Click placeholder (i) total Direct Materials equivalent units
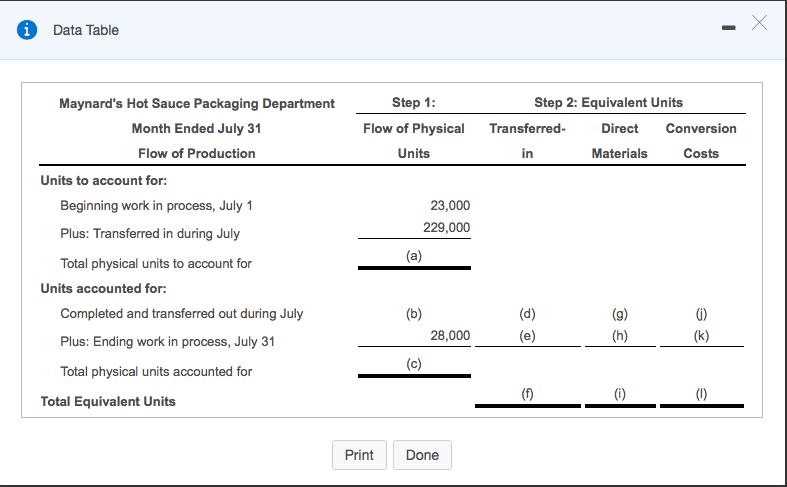Viewport: 787px width, 487px height. click(x=620, y=394)
